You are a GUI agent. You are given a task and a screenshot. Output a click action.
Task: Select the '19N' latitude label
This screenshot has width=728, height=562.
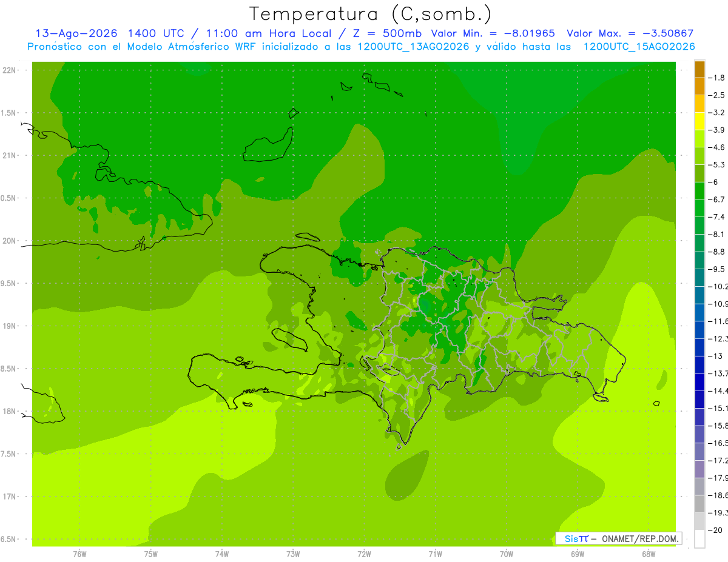pos(9,326)
